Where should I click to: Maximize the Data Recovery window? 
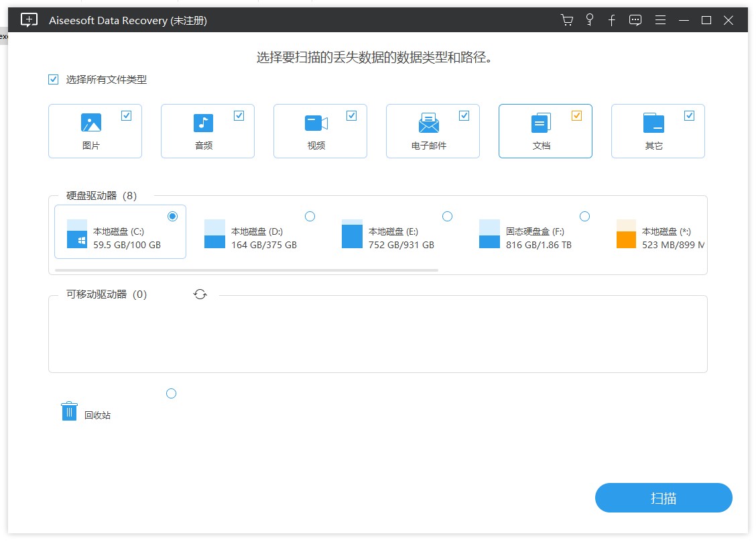pos(706,20)
